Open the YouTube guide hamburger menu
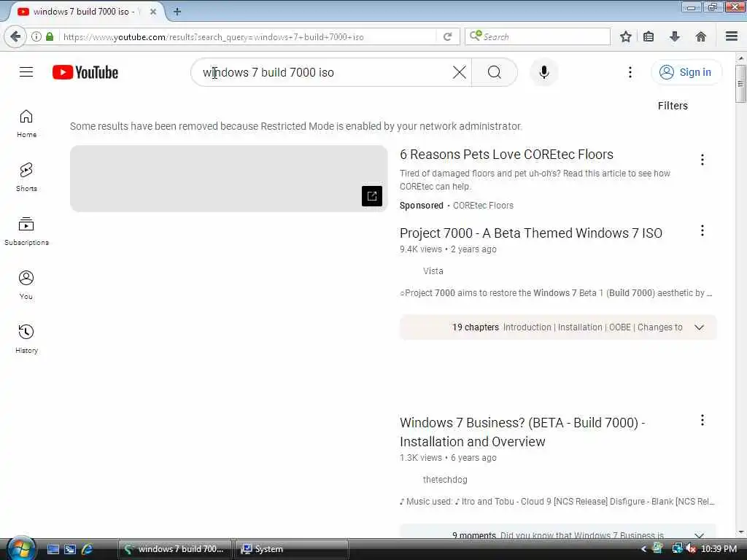 pos(26,72)
